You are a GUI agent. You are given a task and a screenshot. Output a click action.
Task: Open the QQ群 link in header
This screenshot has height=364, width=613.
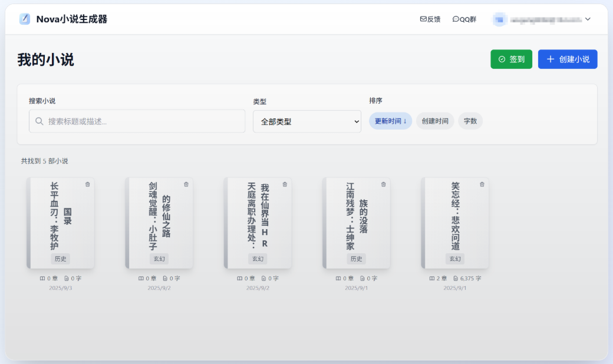tap(464, 19)
